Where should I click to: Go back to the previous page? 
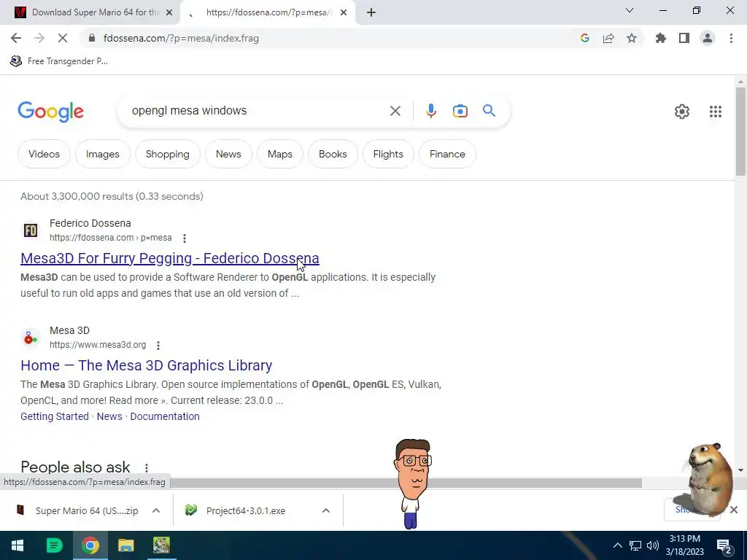click(x=16, y=38)
